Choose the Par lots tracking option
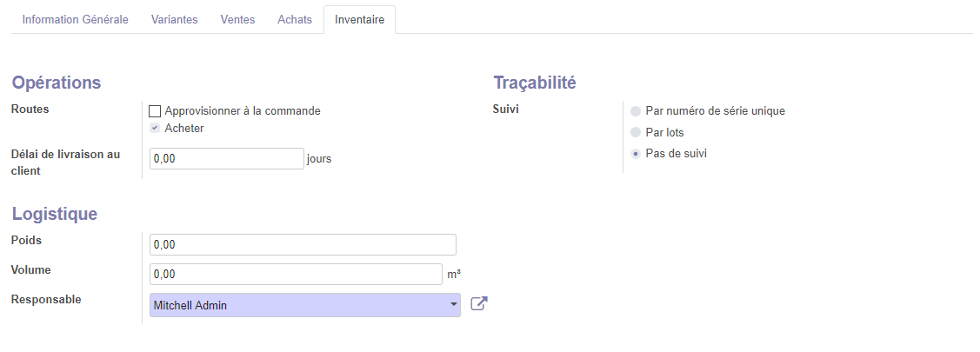The image size is (980, 352). [637, 133]
